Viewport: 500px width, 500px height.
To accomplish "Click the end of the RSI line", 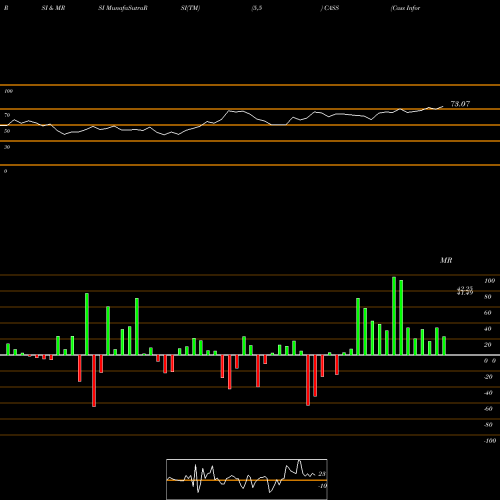I will (443, 107).
